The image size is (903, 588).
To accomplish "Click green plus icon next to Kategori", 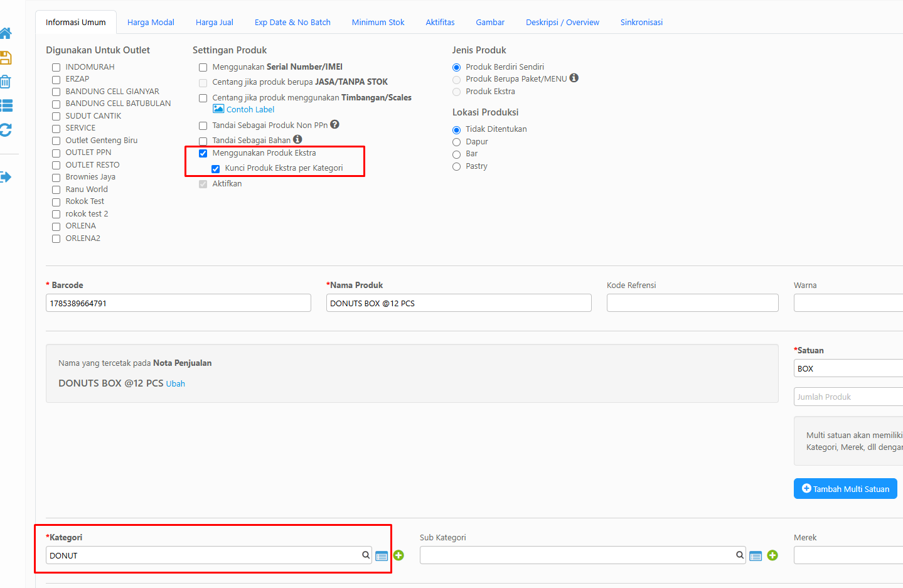I will point(398,555).
